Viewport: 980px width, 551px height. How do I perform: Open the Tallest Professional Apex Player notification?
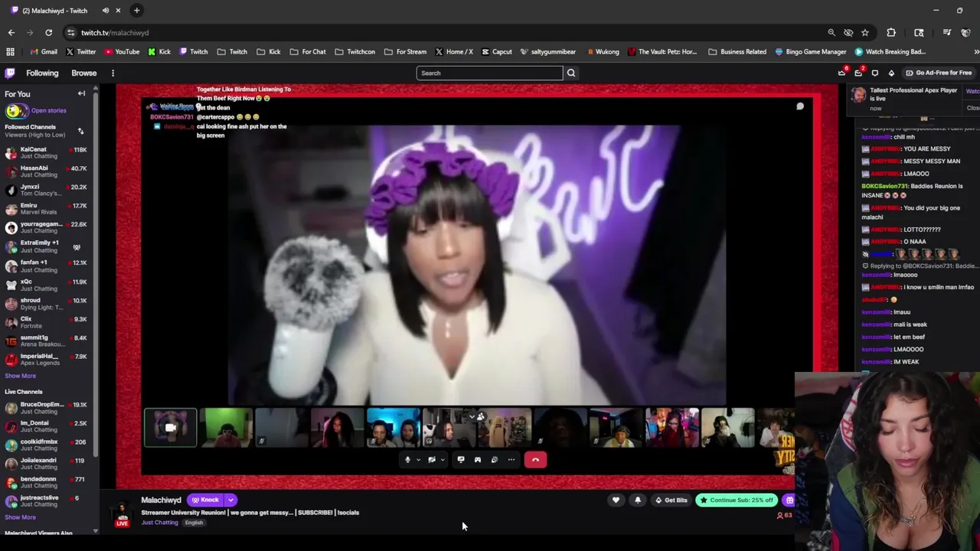click(913, 94)
